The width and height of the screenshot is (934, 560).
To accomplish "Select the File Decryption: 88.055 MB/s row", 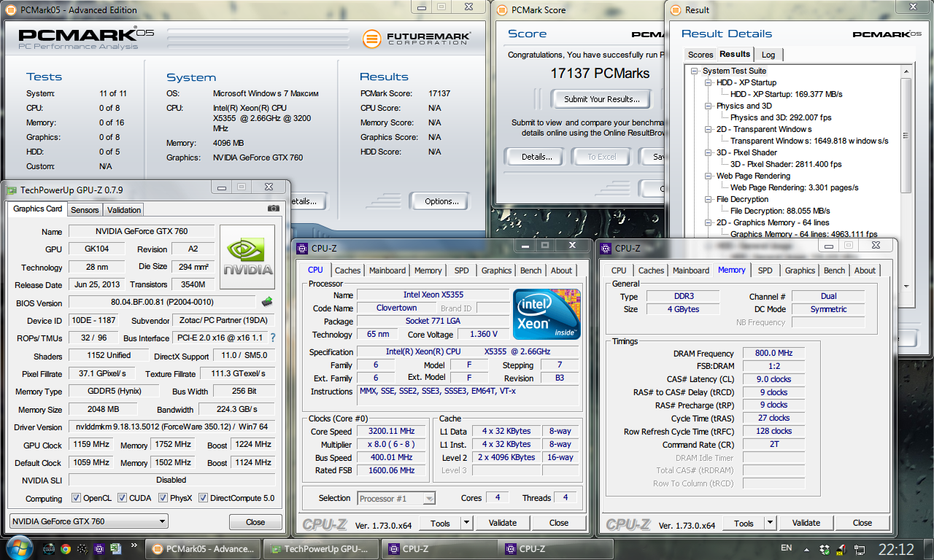I will (x=781, y=211).
